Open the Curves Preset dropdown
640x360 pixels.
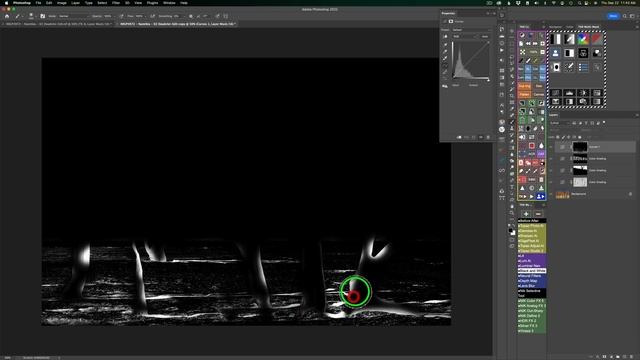coord(471,30)
